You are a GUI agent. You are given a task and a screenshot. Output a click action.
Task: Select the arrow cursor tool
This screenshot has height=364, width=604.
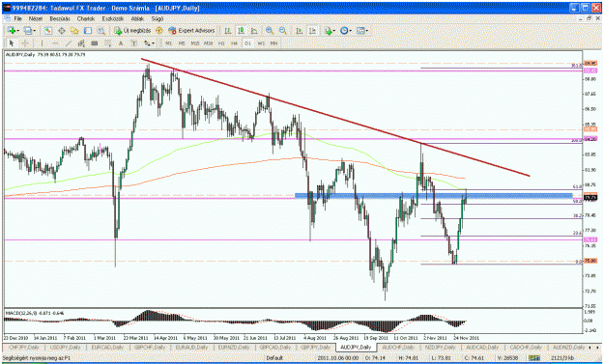12,43
